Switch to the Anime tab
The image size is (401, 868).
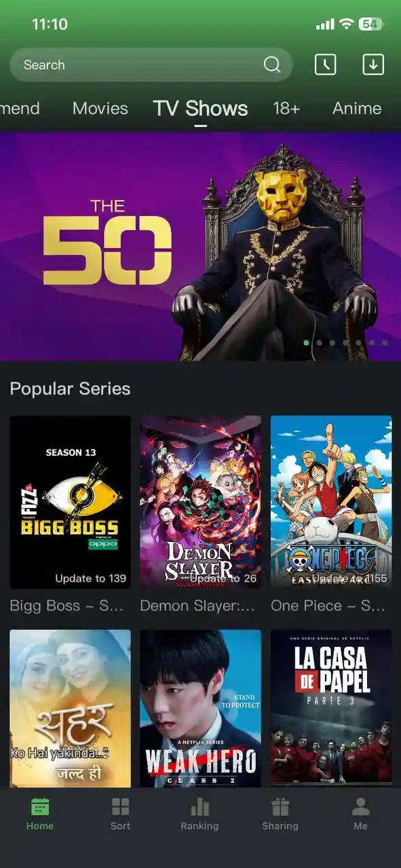357,108
